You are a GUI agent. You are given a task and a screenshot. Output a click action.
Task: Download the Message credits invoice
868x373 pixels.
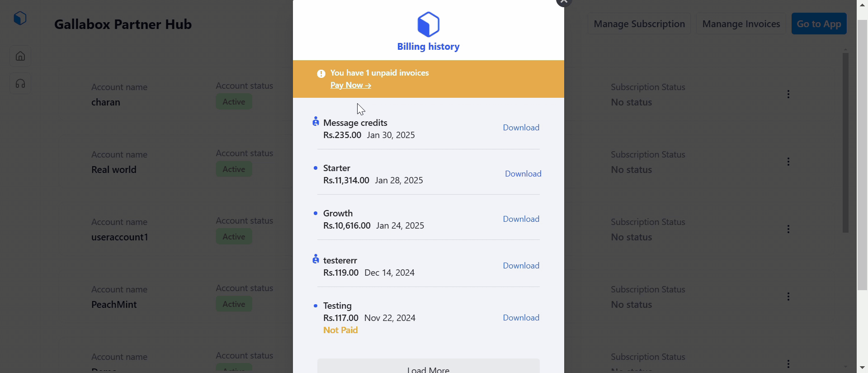521,128
